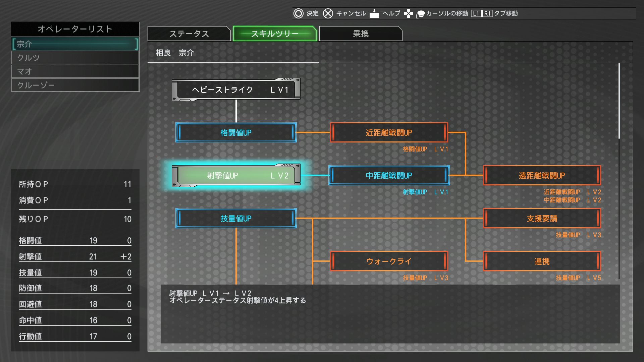
Task: Click the touchpad ヘルプ help icon
Action: coord(374,13)
